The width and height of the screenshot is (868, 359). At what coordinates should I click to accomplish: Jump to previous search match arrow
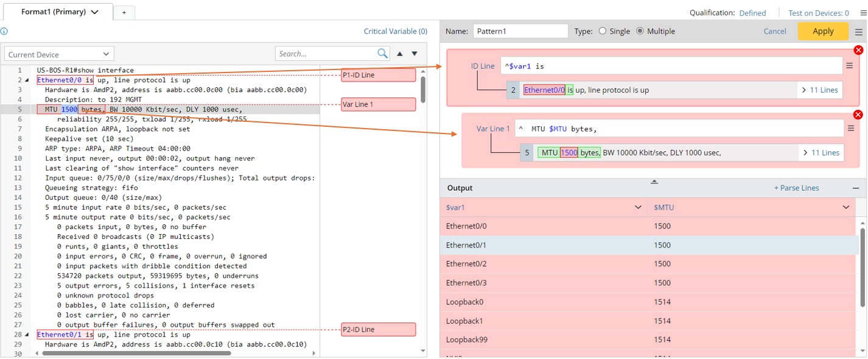tap(400, 54)
